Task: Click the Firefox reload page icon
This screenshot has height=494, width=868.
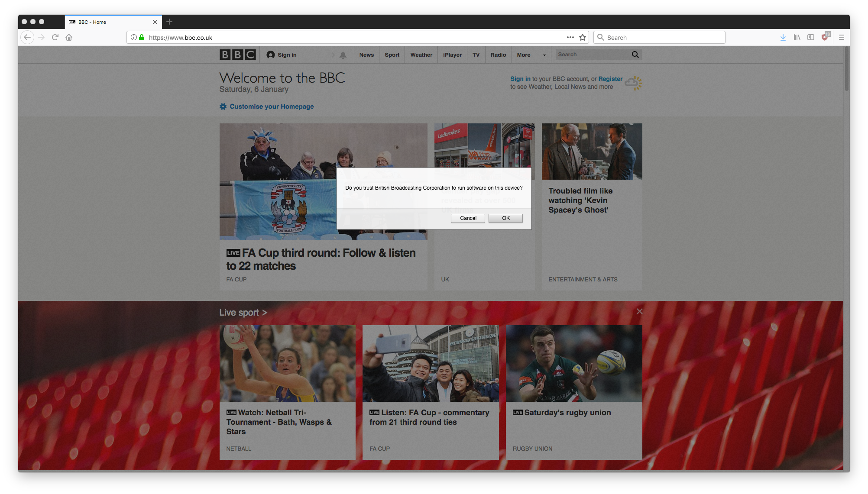Action: coord(55,37)
